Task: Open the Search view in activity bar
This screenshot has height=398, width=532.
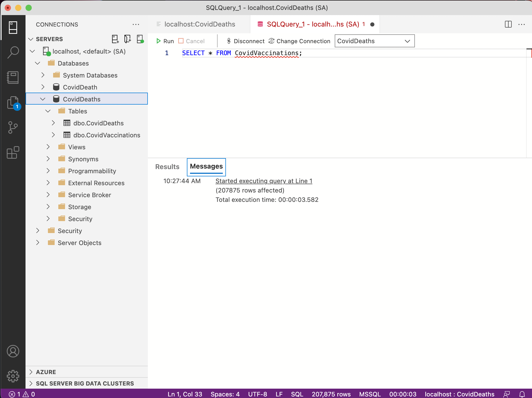Action: point(13,52)
